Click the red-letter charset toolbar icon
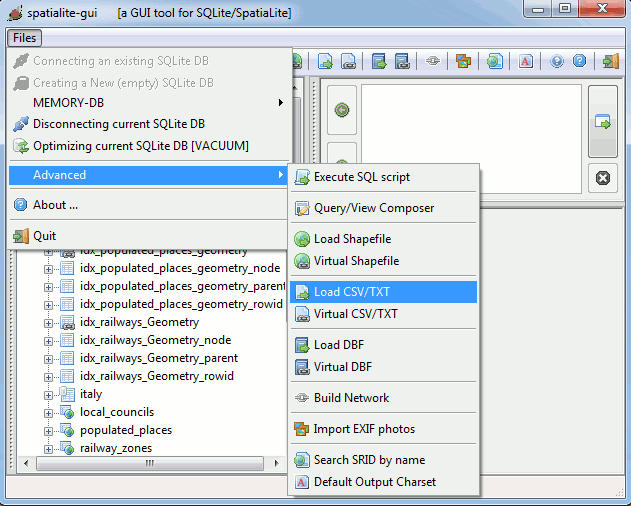This screenshot has width=631, height=506. pos(525,62)
